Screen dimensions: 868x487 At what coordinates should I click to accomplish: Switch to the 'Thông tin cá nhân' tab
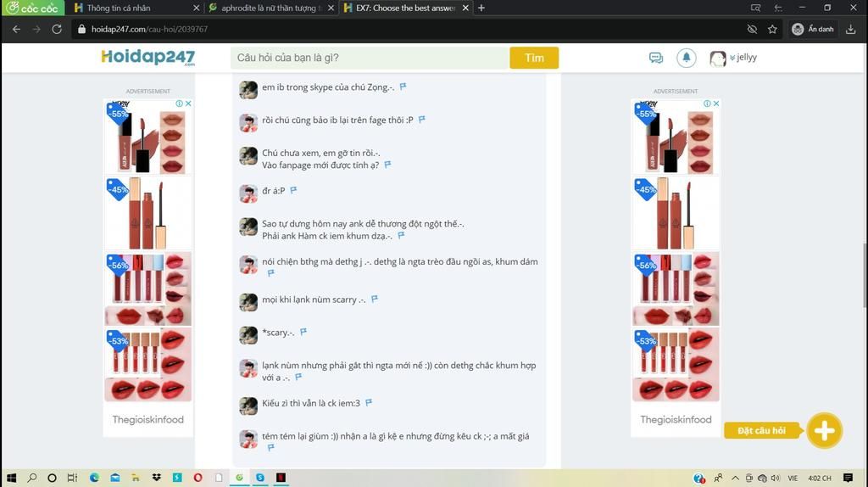pos(118,8)
